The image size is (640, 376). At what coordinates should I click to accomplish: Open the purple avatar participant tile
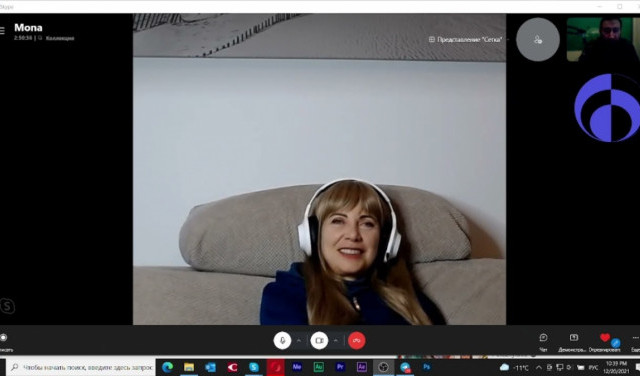pyautogui.click(x=607, y=107)
